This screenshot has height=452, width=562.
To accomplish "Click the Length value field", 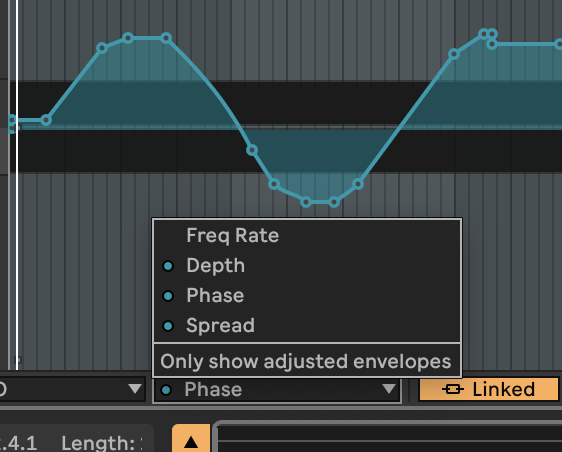I will pyautogui.click(x=102, y=443).
